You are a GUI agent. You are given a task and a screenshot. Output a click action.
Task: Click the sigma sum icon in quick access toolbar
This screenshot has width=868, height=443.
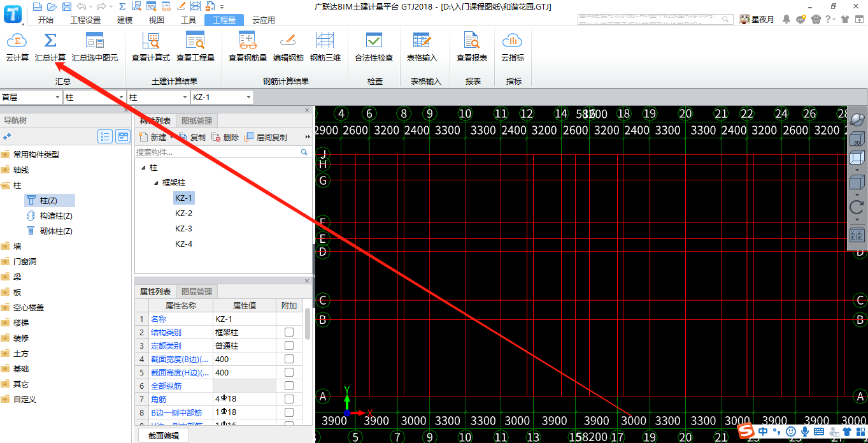click(122, 6)
